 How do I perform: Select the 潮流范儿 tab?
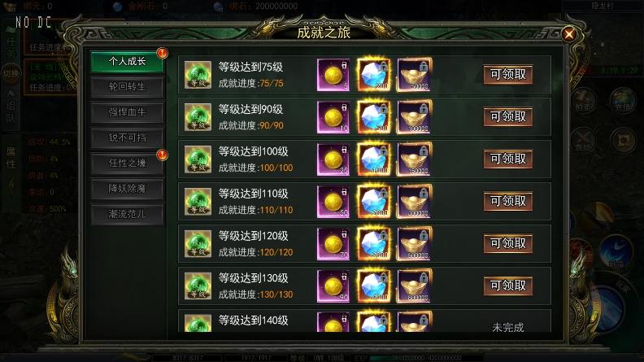coord(128,214)
